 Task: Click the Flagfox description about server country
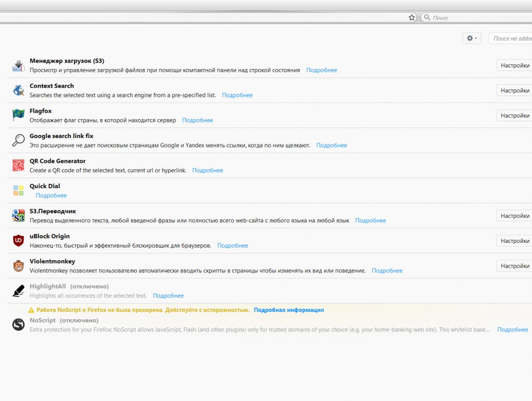coord(103,121)
